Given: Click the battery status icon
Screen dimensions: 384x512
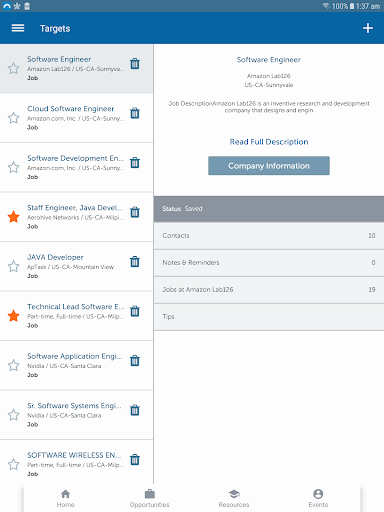Looking at the screenshot, I should tap(352, 6).
